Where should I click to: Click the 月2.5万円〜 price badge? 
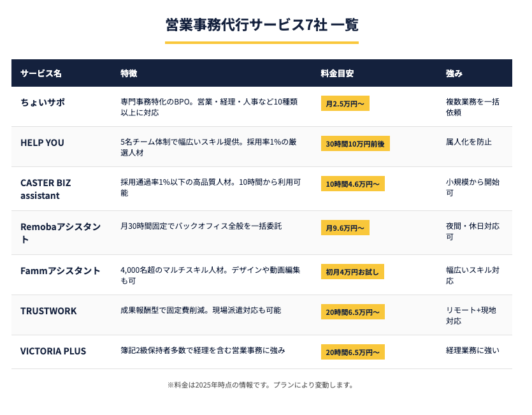(x=345, y=103)
